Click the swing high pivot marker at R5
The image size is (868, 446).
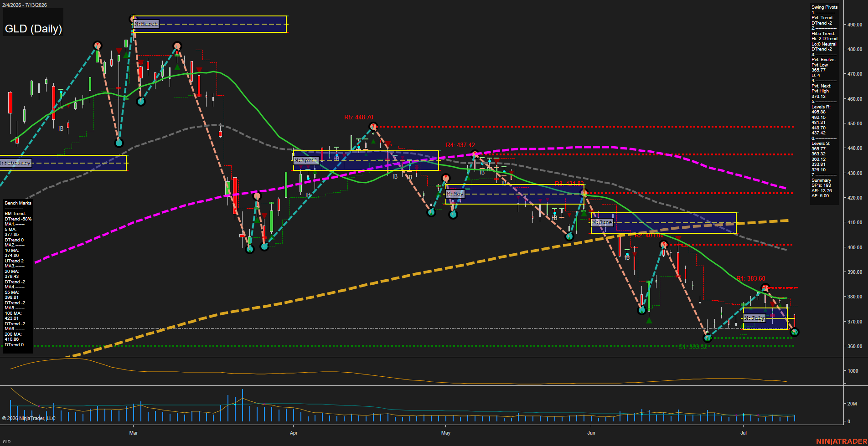tap(373, 127)
